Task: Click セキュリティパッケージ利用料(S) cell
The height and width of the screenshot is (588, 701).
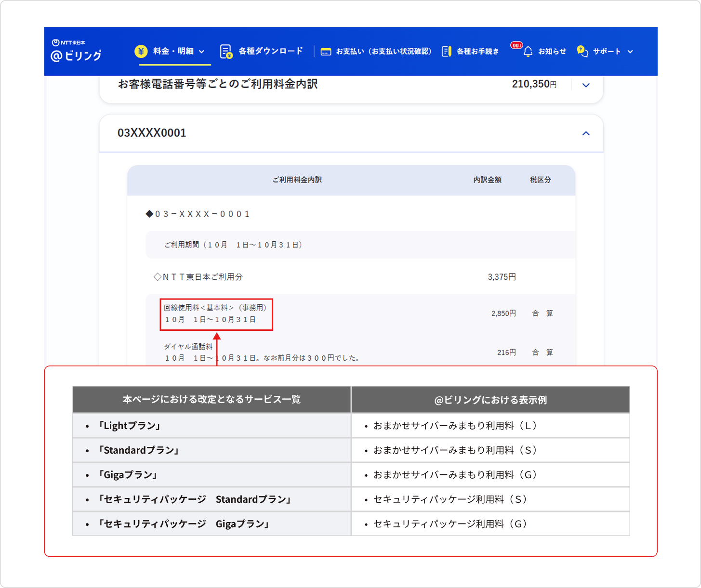Action: tap(490, 499)
